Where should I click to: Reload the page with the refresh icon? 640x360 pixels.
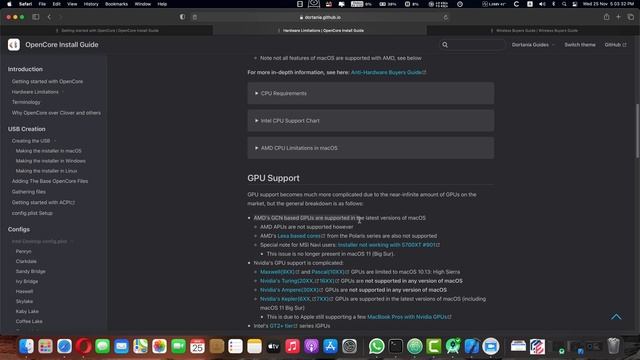coord(445,18)
